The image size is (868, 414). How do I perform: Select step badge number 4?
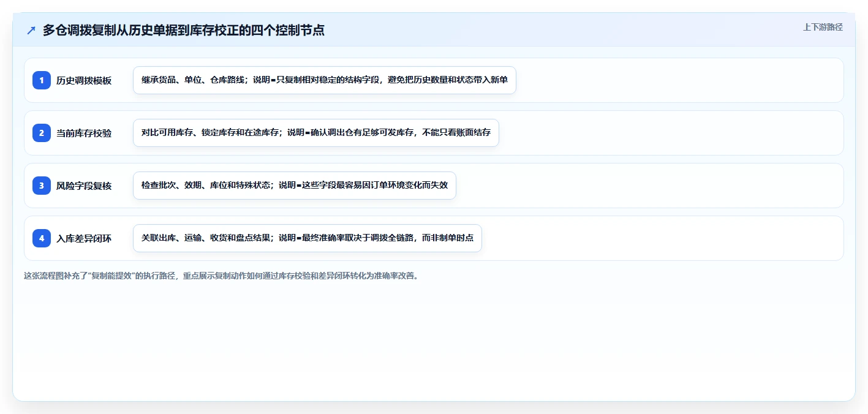coord(42,238)
